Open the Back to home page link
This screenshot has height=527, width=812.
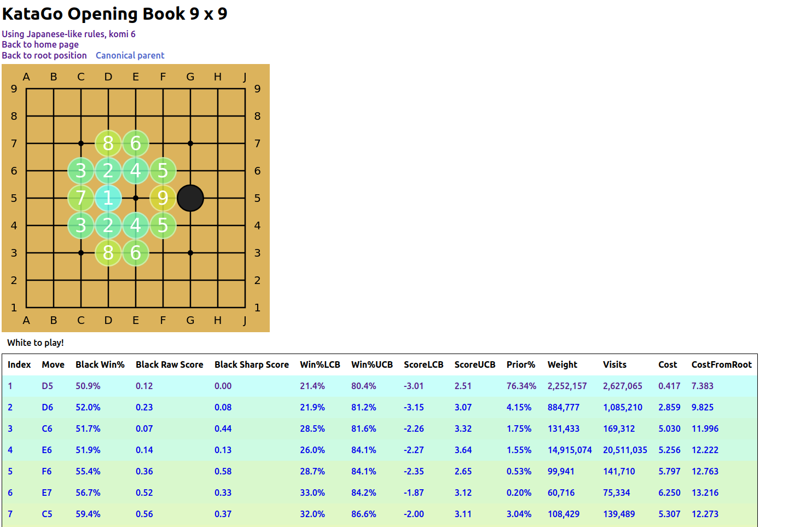click(x=40, y=44)
